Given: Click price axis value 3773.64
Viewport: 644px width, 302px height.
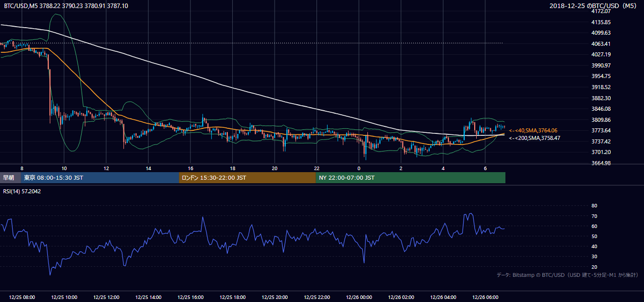Looking at the screenshot, I should (601, 130).
